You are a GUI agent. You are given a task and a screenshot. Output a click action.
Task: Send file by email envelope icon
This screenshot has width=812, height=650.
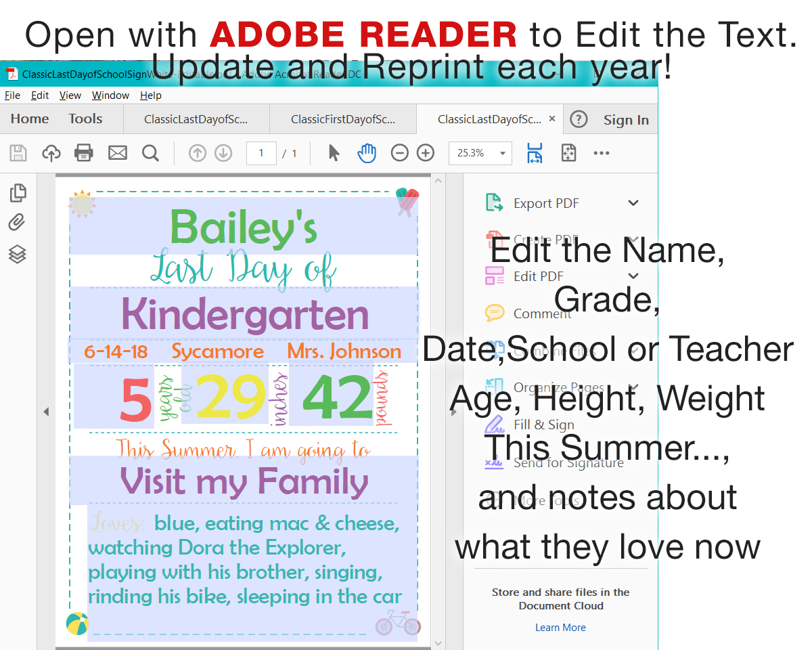[x=118, y=153]
